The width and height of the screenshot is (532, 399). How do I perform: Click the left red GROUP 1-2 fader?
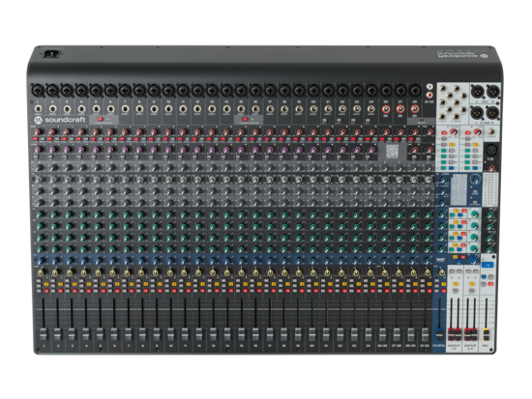(x=451, y=334)
